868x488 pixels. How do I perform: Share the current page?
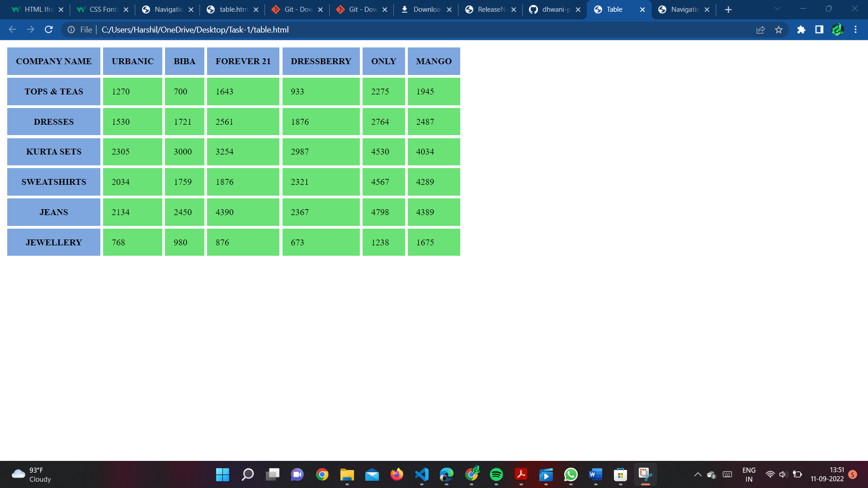[x=761, y=30]
